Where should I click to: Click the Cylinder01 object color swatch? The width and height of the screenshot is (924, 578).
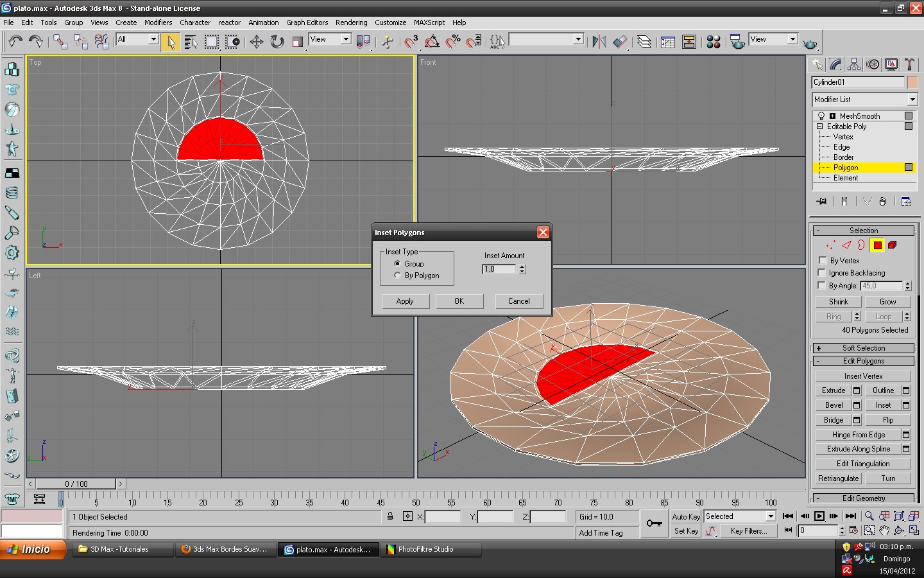(912, 82)
